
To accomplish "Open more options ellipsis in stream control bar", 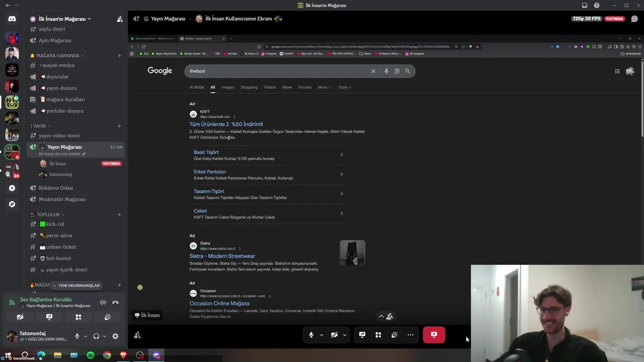I will (x=411, y=335).
